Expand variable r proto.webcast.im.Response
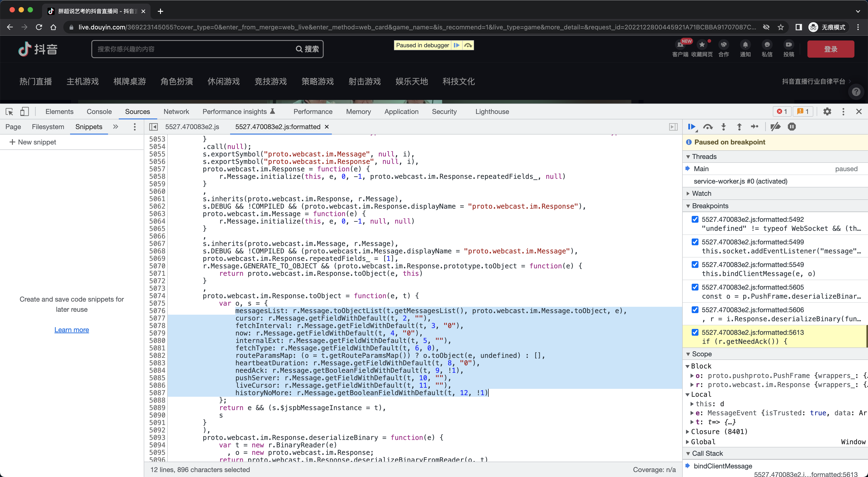 click(x=692, y=385)
